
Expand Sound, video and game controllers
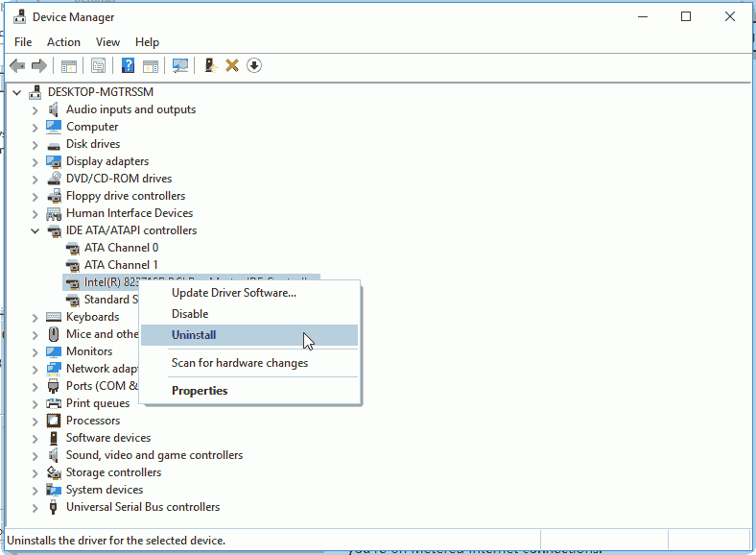[x=35, y=455]
